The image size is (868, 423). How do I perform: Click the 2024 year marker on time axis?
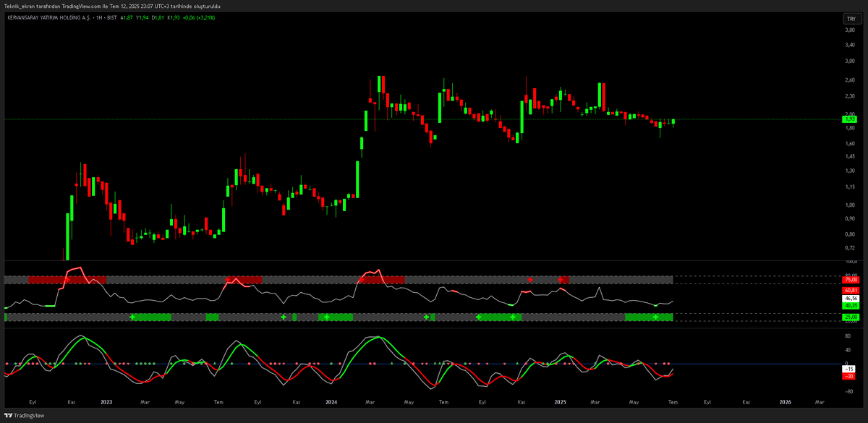coord(331,401)
